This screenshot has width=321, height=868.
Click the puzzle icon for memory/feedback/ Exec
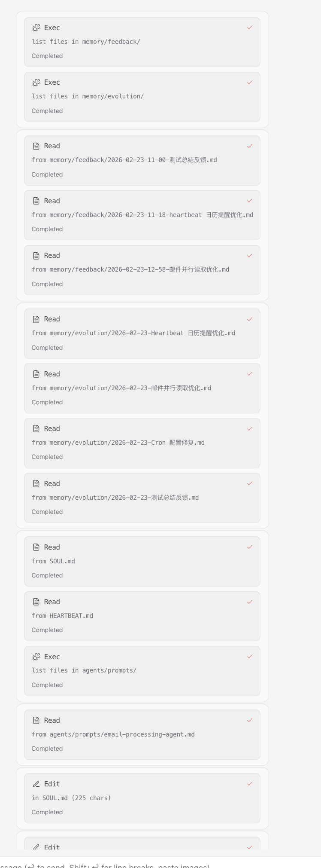[x=36, y=28]
